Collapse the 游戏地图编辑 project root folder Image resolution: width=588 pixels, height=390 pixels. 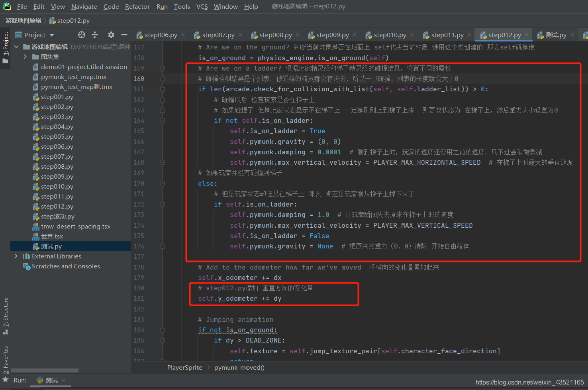16,47
